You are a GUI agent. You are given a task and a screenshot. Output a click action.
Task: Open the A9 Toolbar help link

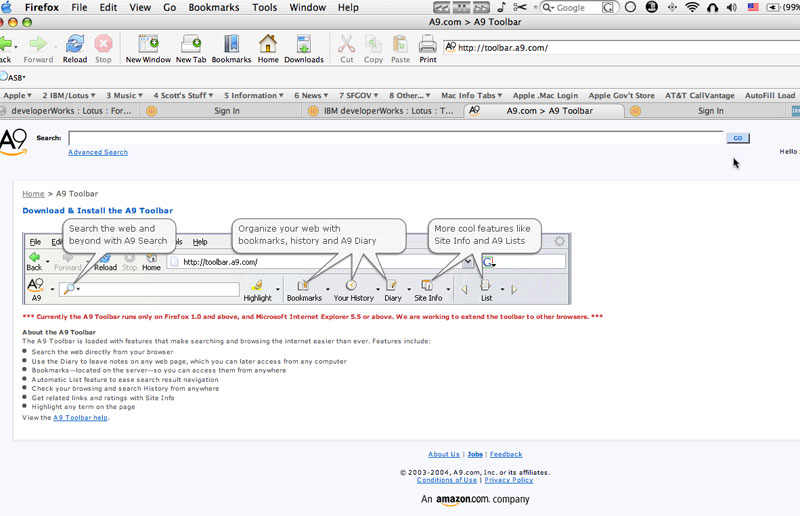[x=81, y=417]
